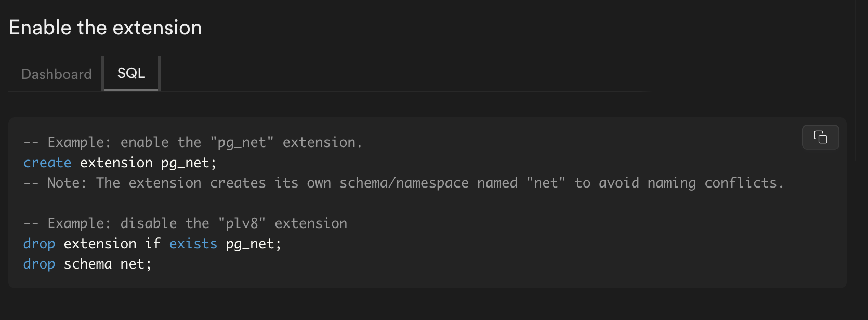The image size is (868, 320).
Task: Click the blue 'exists' keyword in the code
Action: click(193, 243)
